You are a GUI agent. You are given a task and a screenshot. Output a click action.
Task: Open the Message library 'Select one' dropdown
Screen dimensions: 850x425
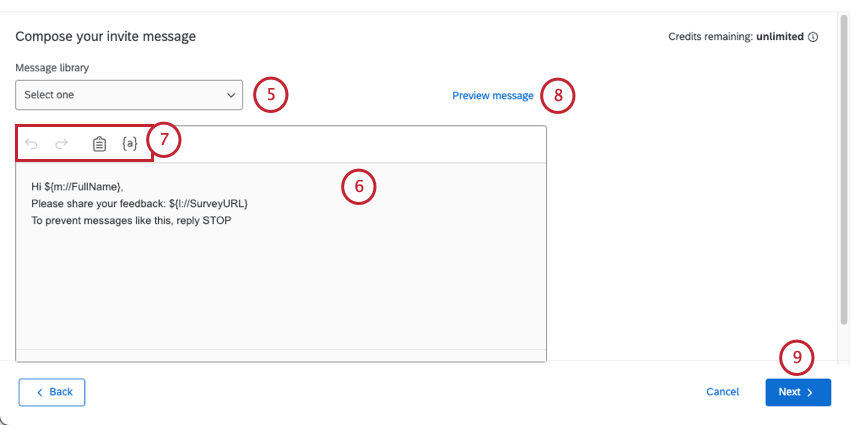(x=128, y=95)
